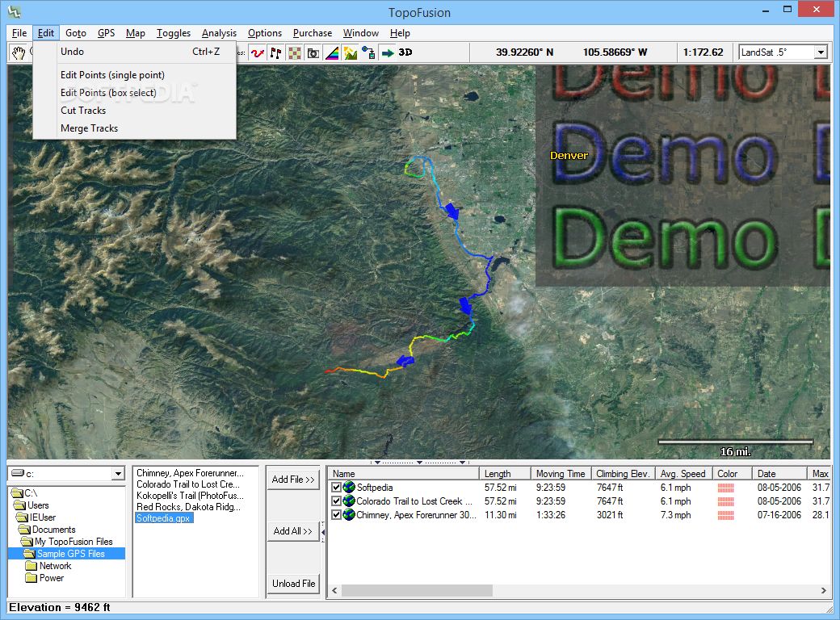Click the blue direction arrow near track start
The image size is (840, 620).
452,211
